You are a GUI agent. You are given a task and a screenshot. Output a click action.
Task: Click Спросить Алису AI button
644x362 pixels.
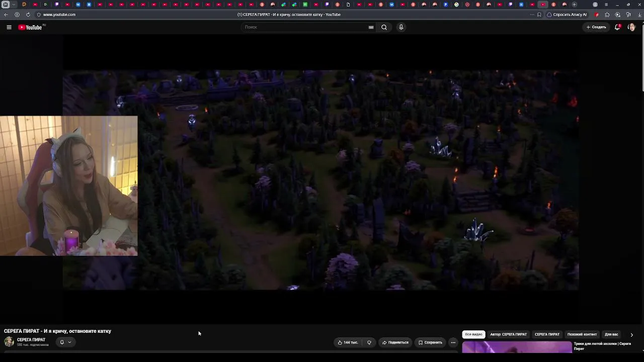click(x=567, y=15)
